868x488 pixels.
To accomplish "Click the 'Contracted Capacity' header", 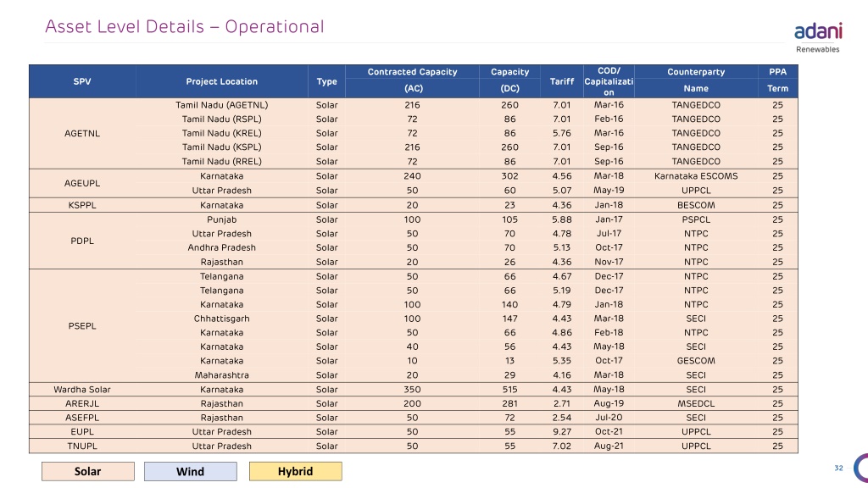I will (413, 72).
